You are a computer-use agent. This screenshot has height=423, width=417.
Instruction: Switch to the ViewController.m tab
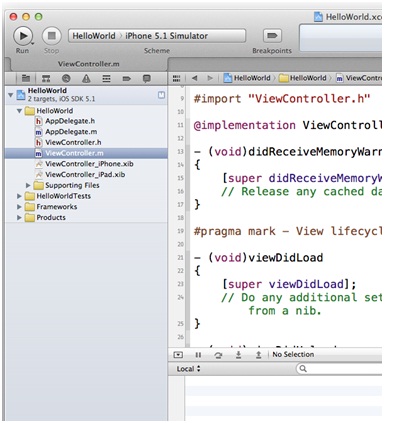click(x=89, y=64)
